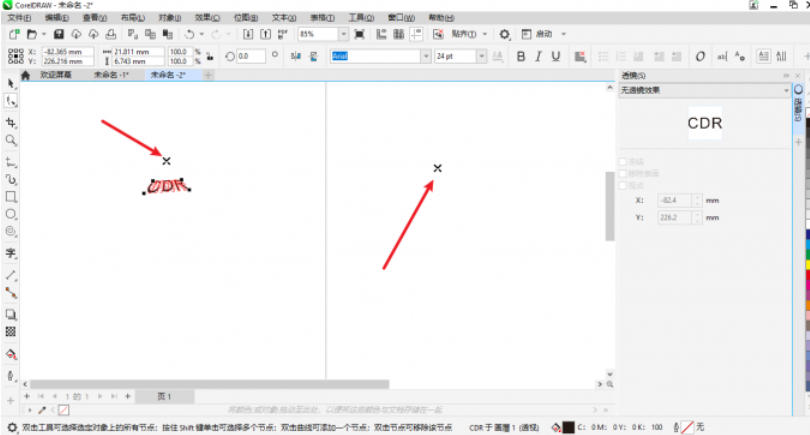Open the 效果 Effects menu
810x435 pixels.
point(207,18)
